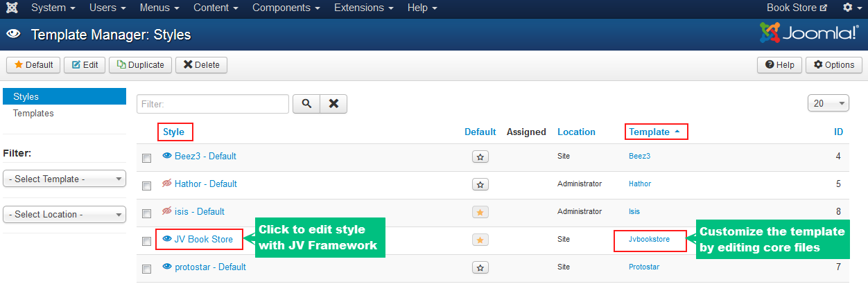Click the default star for JV Book Store
The width and height of the screenshot is (868, 302).
(x=480, y=240)
